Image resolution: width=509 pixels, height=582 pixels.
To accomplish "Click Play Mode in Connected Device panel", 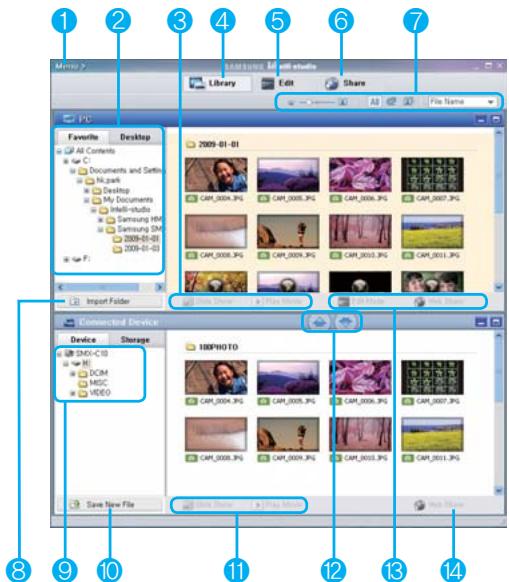I will (x=278, y=504).
